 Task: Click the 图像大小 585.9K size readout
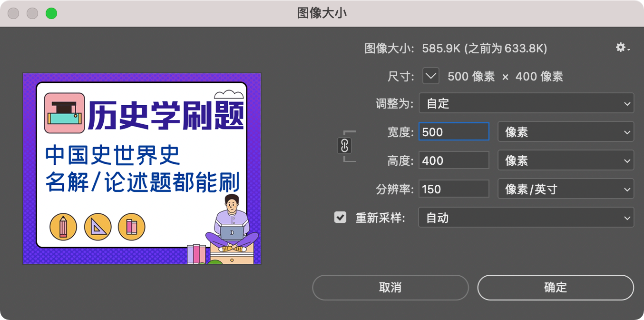(x=456, y=48)
